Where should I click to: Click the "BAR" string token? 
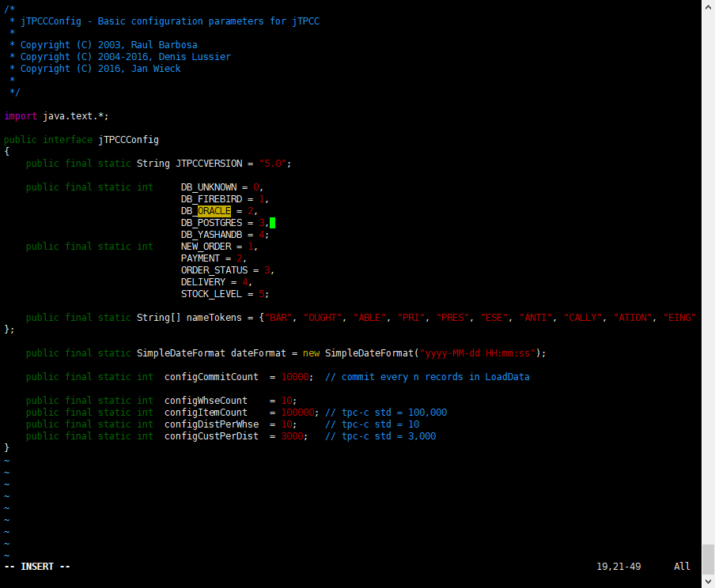tap(278, 318)
